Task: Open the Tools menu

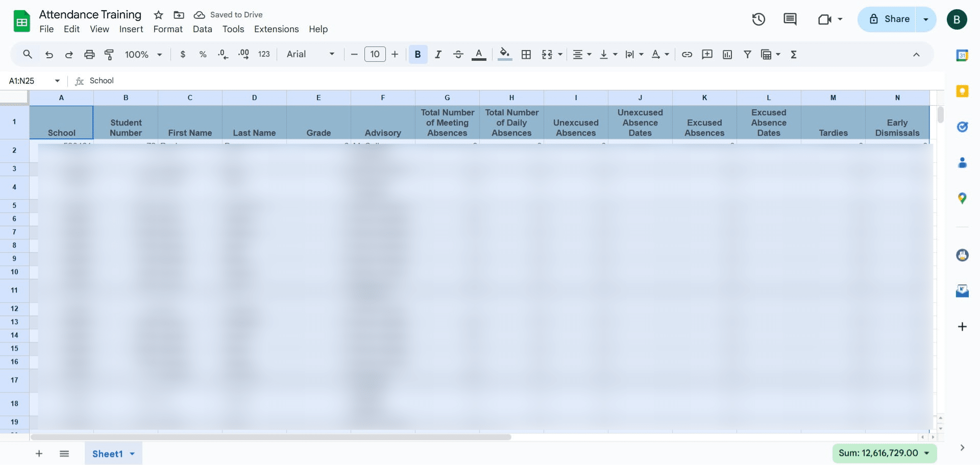Action: [x=233, y=29]
